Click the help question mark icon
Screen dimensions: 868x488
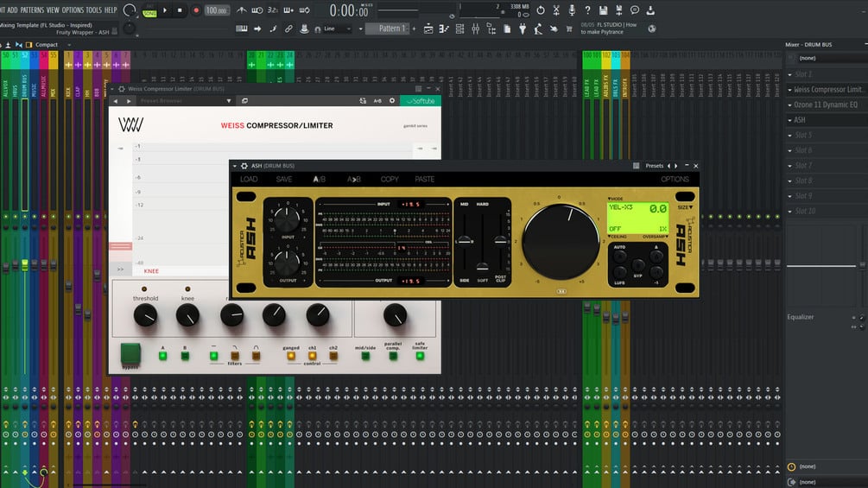point(587,10)
